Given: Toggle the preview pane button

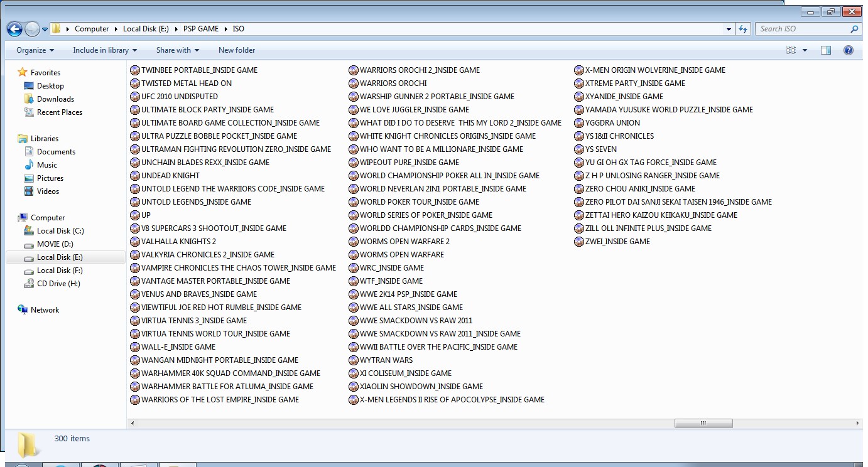Looking at the screenshot, I should pos(826,50).
